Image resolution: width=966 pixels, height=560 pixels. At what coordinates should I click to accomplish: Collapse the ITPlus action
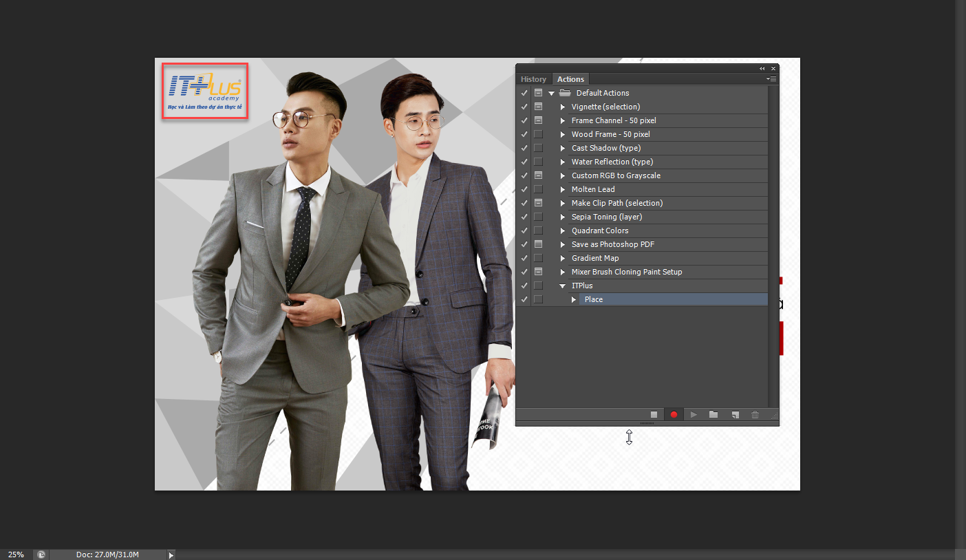point(563,286)
